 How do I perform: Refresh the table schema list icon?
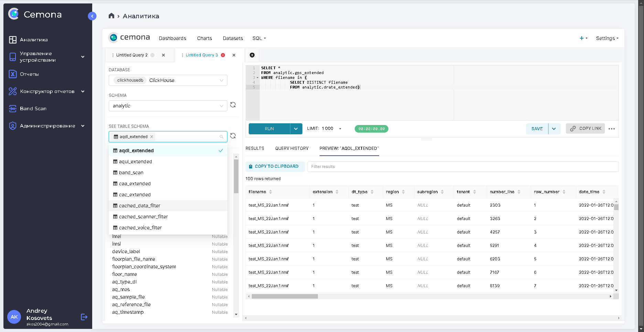233,136
